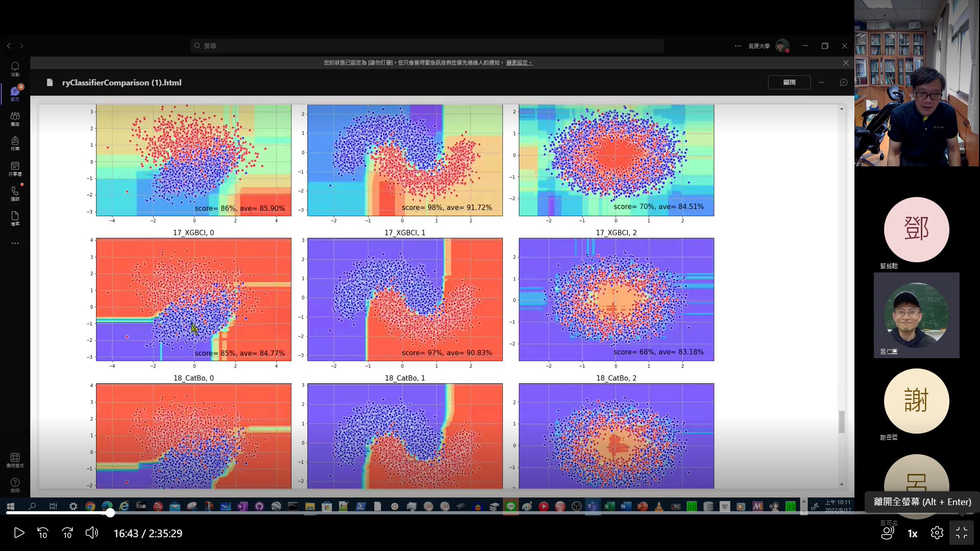980x551 pixels.
Task: Open more options for ryClassifierComparison file
Action: pos(821,82)
